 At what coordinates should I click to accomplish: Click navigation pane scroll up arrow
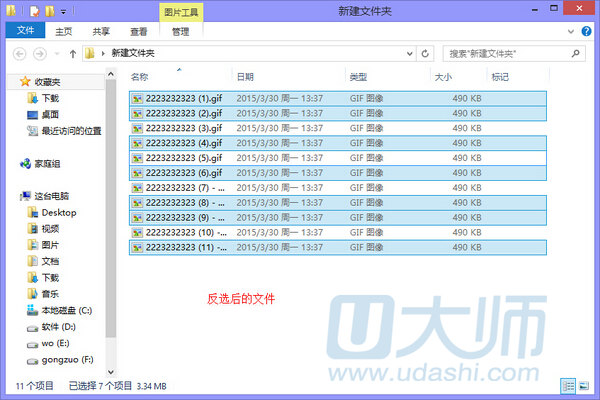(x=111, y=74)
